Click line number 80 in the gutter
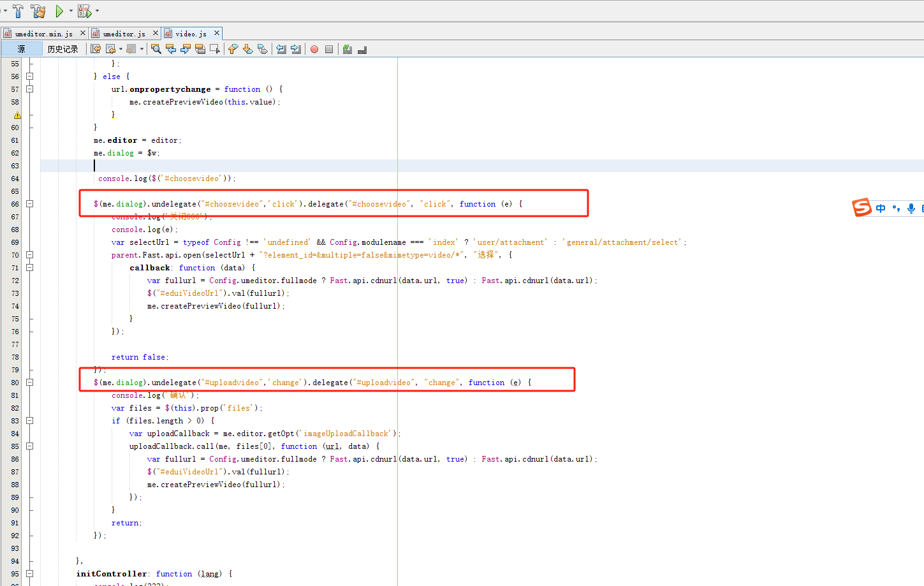924x586 pixels. click(15, 383)
